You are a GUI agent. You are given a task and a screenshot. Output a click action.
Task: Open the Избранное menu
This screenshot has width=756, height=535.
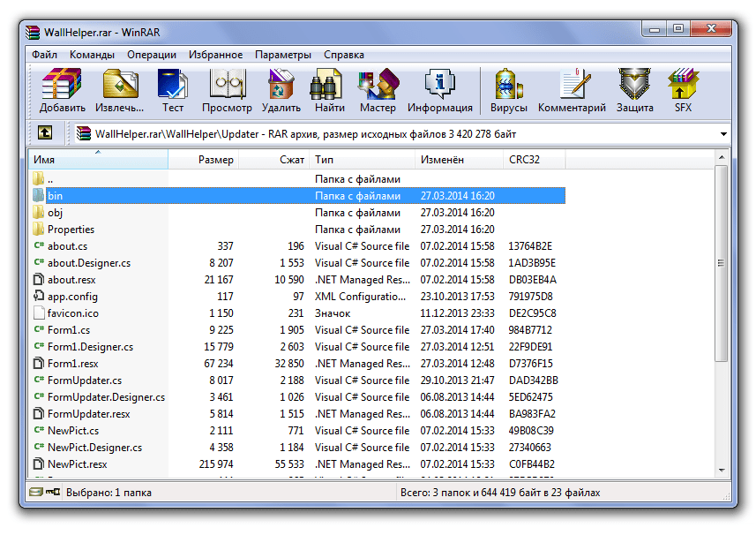[215, 55]
